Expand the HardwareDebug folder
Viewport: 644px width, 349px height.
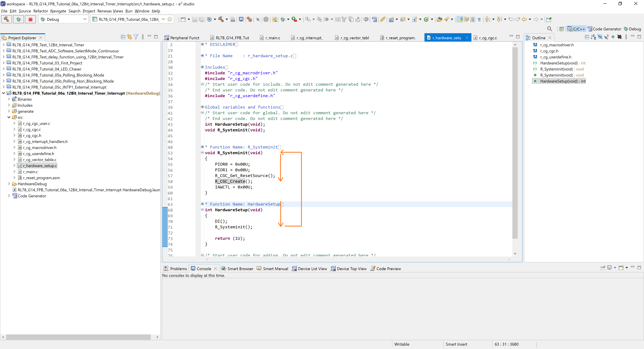(x=9, y=184)
